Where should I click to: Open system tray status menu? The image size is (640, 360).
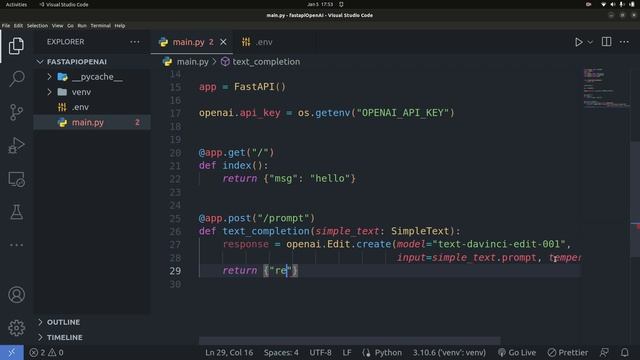(x=617, y=4)
